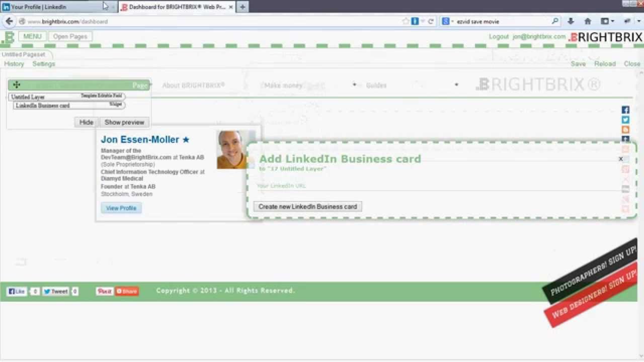Image resolution: width=644 pixels, height=362 pixels.
Task: Select the Dashboard for BRIGHTBRIX browser tab
Action: (177, 7)
